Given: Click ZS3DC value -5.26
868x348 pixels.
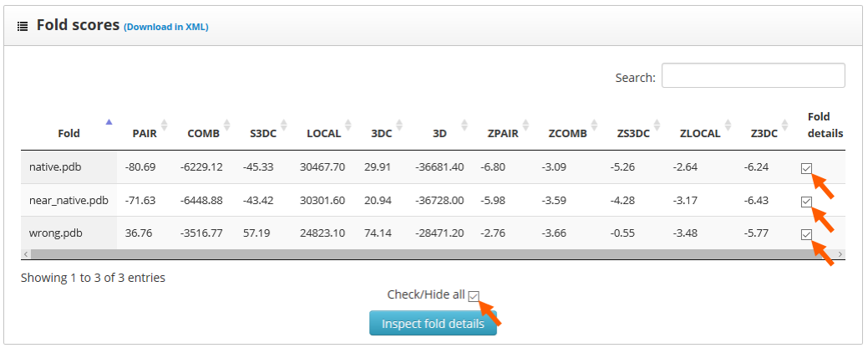Looking at the screenshot, I should (622, 166).
